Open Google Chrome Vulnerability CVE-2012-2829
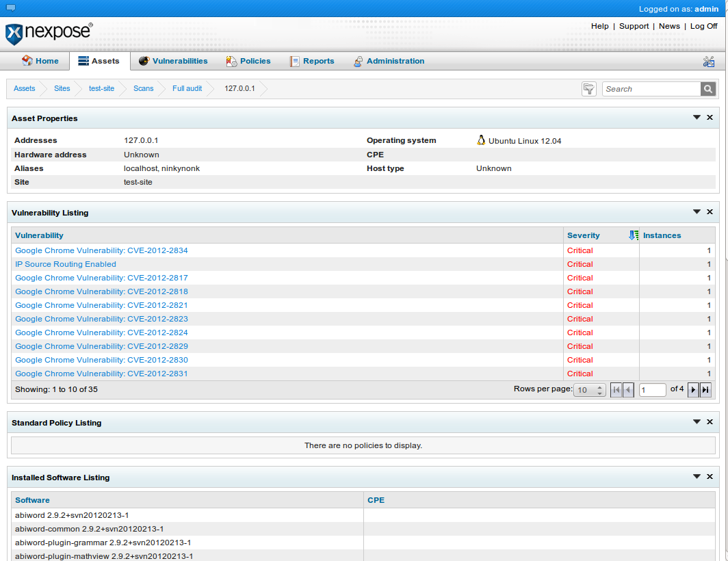Image resolution: width=728 pixels, height=561 pixels. click(101, 346)
